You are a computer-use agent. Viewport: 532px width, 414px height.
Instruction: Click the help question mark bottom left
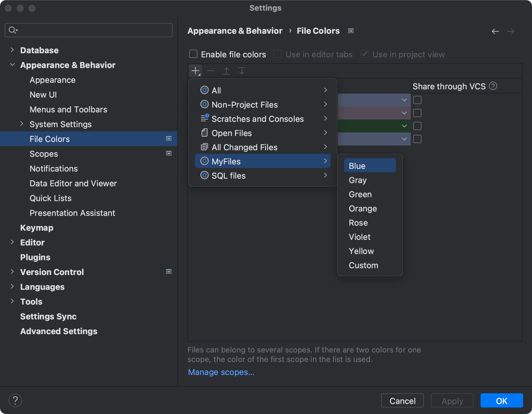click(x=15, y=400)
